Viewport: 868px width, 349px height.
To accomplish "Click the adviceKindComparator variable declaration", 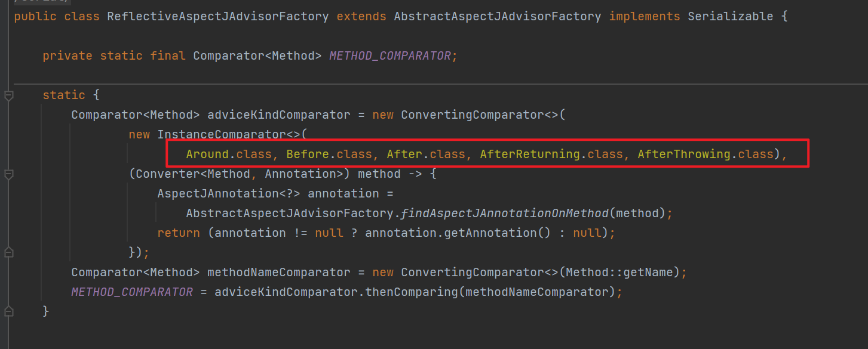I will click(278, 115).
